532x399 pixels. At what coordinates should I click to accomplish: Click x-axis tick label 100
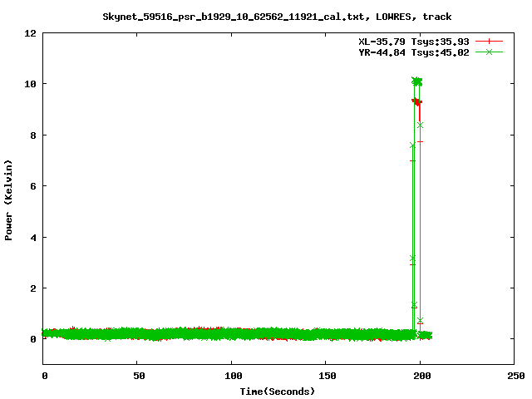pos(234,376)
